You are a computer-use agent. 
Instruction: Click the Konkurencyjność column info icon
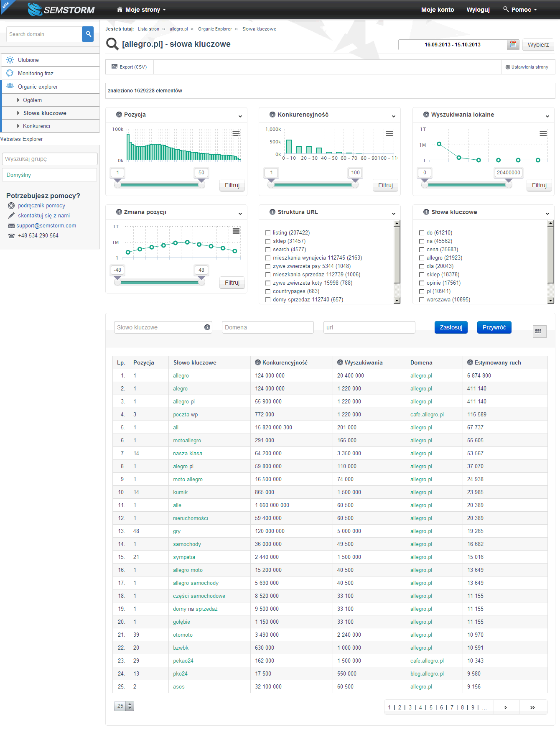(x=258, y=362)
